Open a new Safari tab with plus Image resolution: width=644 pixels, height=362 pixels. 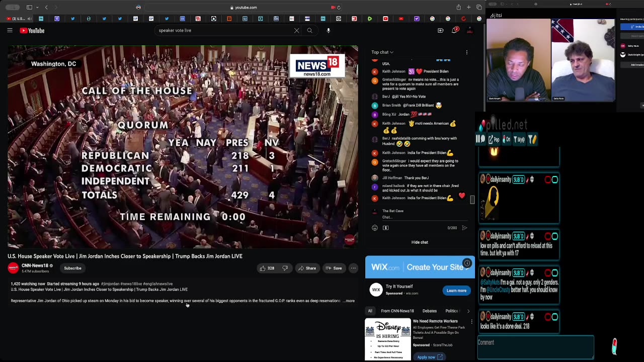pyautogui.click(x=469, y=8)
